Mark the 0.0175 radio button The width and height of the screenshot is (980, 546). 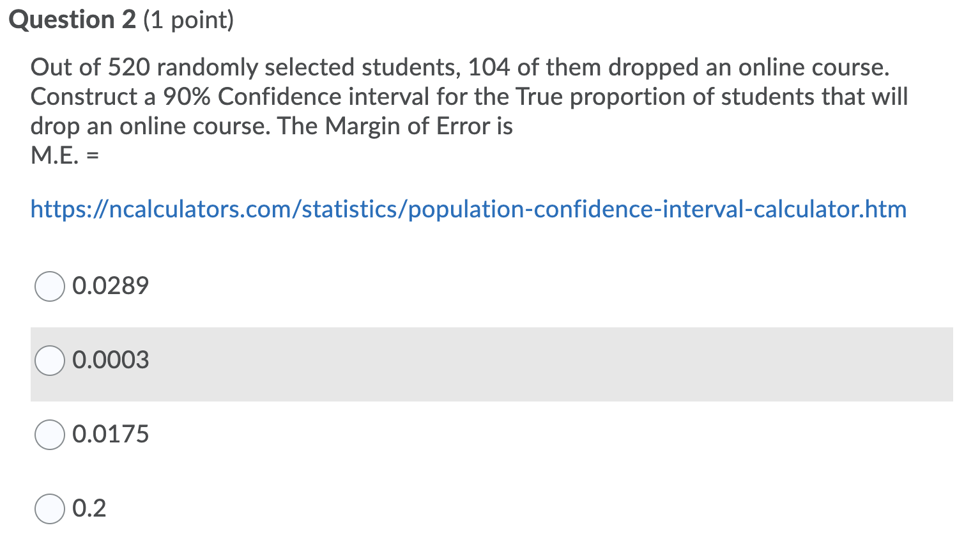(x=49, y=435)
